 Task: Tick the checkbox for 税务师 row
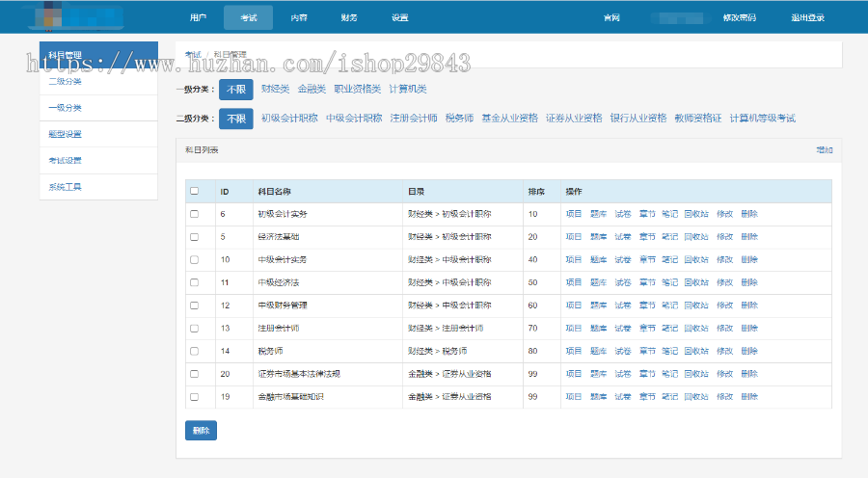point(195,352)
